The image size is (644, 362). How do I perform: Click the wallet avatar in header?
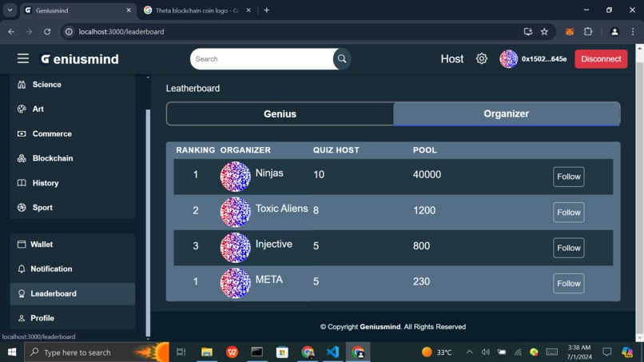pyautogui.click(x=508, y=59)
